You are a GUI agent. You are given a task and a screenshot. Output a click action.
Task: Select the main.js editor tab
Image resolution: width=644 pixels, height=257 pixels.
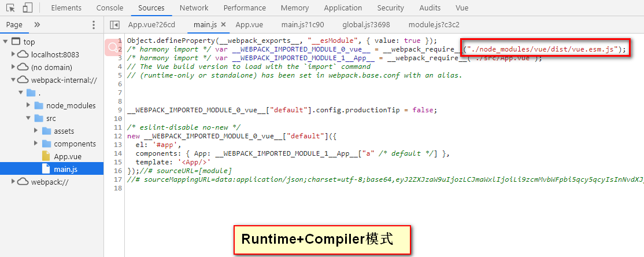[205, 25]
